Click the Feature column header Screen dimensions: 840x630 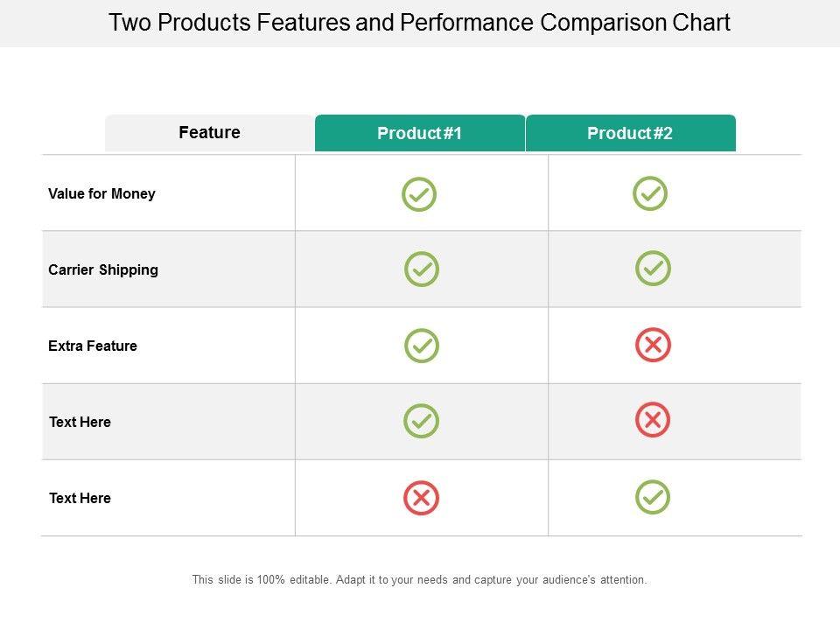209,133
